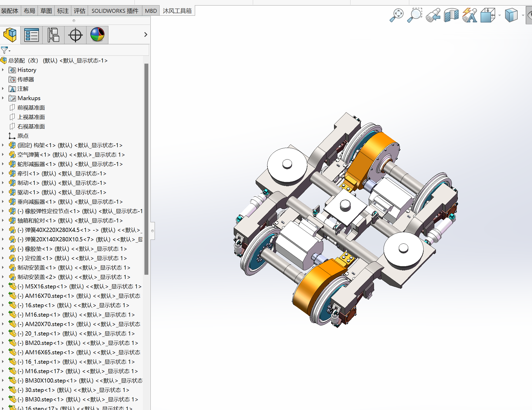Click the feature tree vertical scrollbar
The width and height of the screenshot is (532, 410).
click(147, 169)
